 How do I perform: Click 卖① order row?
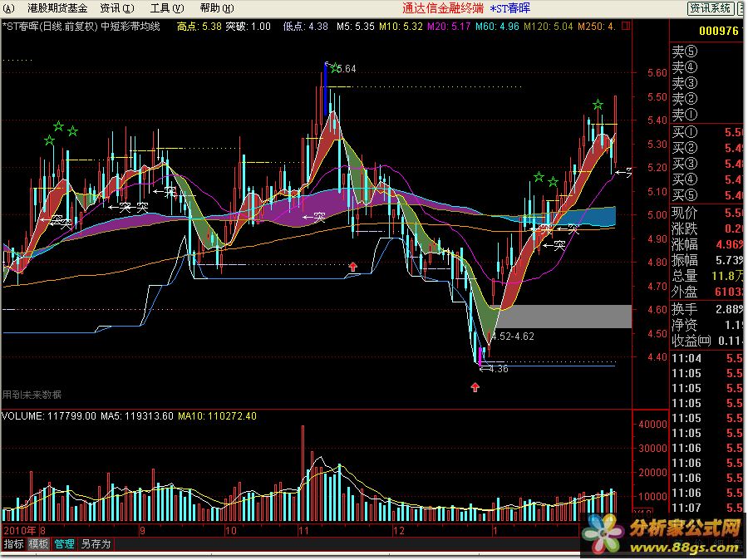tap(707, 115)
